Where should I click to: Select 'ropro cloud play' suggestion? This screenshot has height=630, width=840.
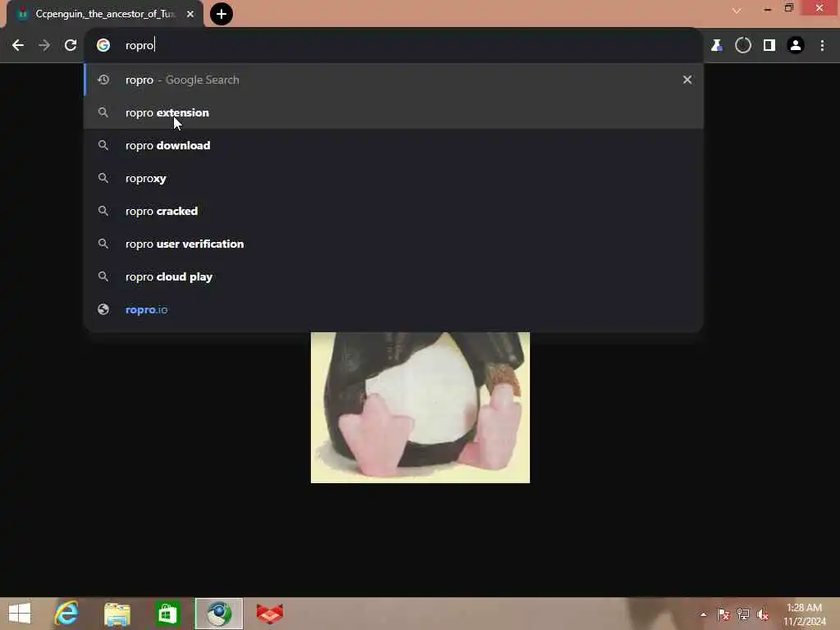click(394, 276)
